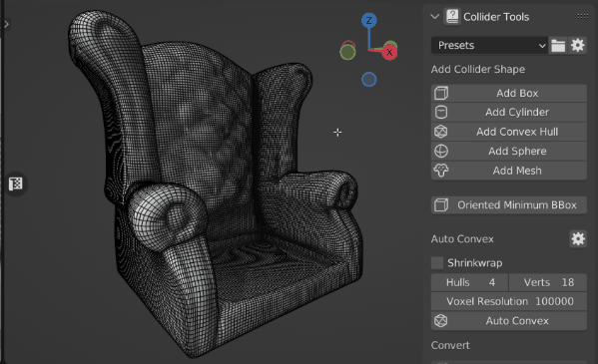Open the Auto Convex settings gear
The image size is (598, 364).
578,239
